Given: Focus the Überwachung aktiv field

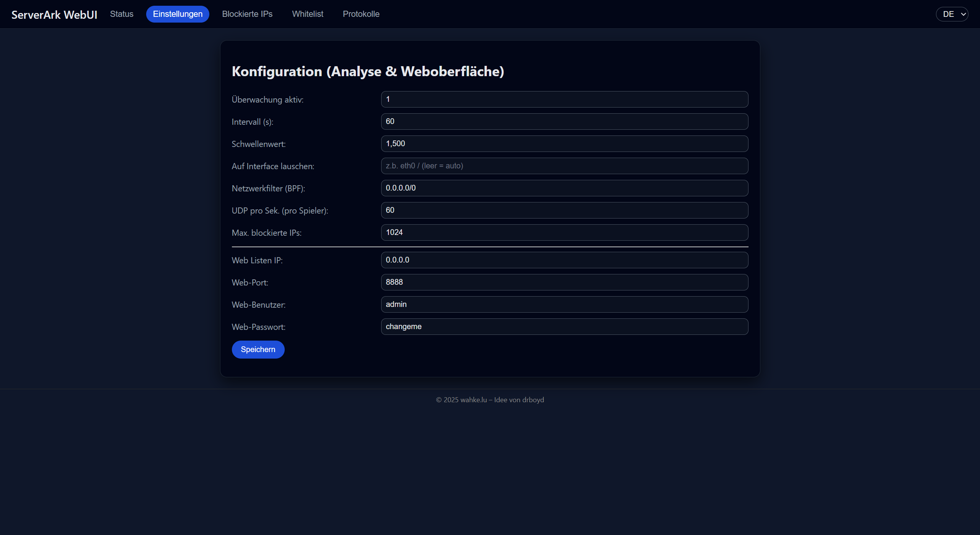Looking at the screenshot, I should (564, 99).
